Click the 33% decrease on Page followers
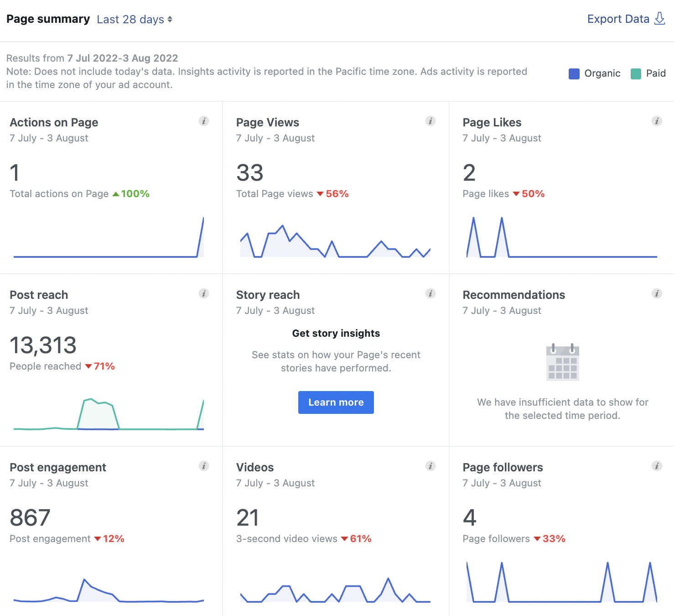Image resolution: width=674 pixels, height=616 pixels. pos(550,538)
